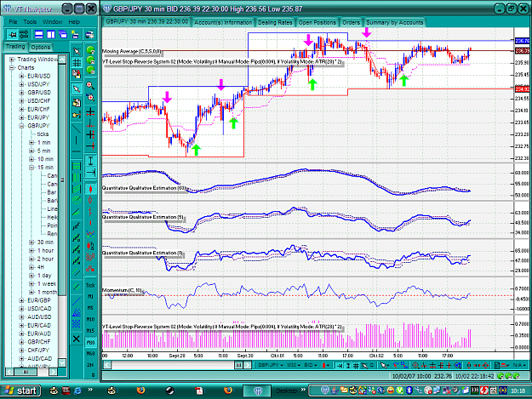Click the chart scroll right arrow button
Image resolution: width=532 pixels, height=399 pixels.
[248, 365]
